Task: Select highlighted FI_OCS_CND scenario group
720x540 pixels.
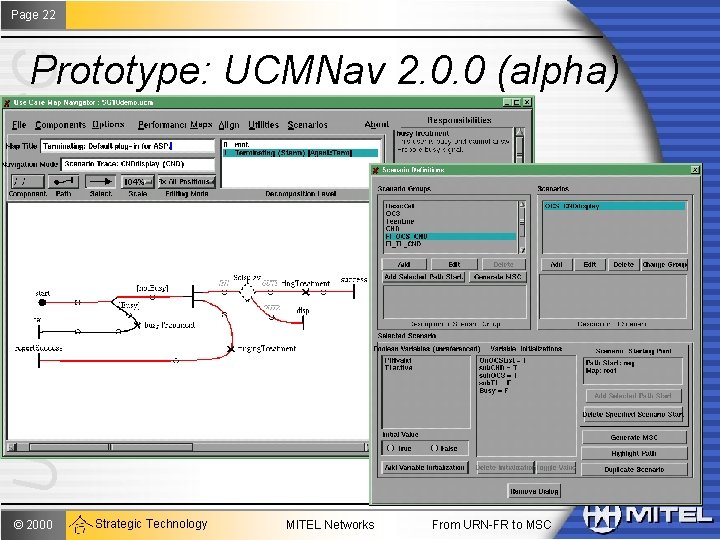Action: [450, 236]
